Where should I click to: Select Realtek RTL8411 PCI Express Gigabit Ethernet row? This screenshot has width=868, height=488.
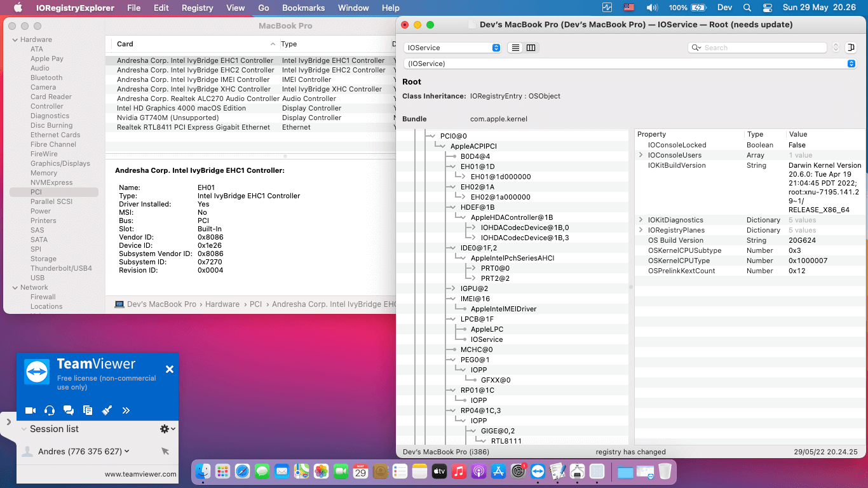tap(249, 127)
